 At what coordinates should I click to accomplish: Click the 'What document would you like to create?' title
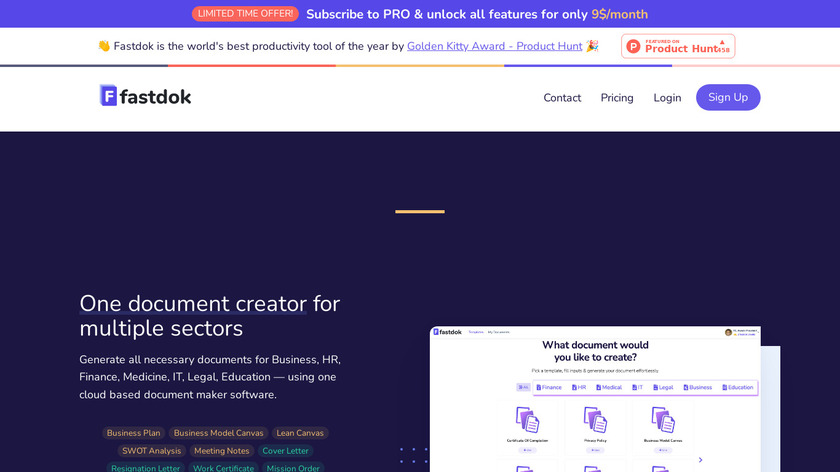[x=595, y=351]
